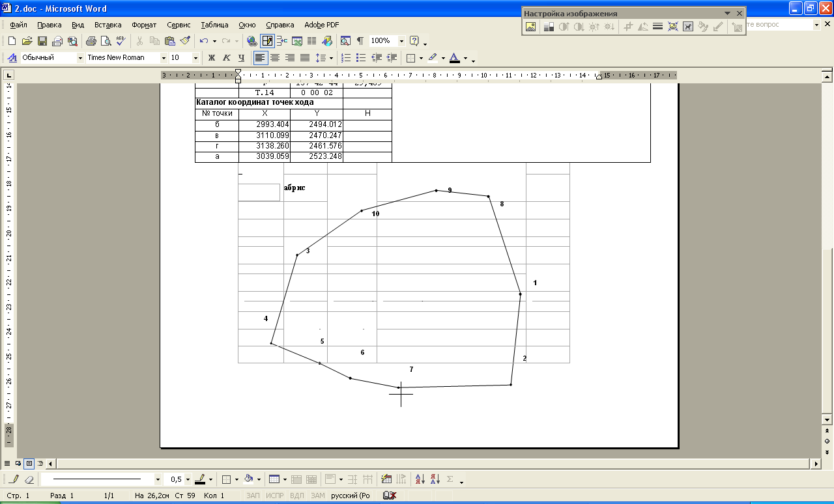Image resolution: width=834 pixels, height=504 pixels.
Task: Open the picture color mode button
Action: (549, 27)
